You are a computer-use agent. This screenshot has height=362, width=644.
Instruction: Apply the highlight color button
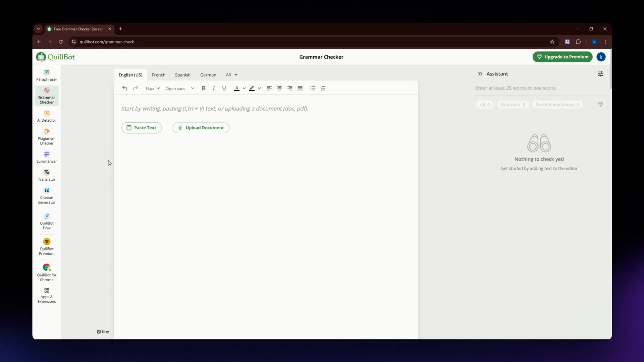click(x=252, y=88)
